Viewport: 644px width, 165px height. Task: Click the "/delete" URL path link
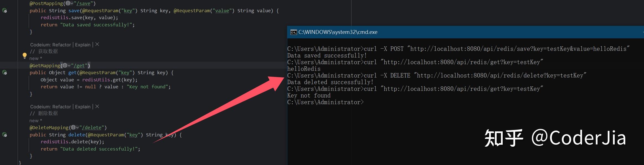click(x=93, y=127)
